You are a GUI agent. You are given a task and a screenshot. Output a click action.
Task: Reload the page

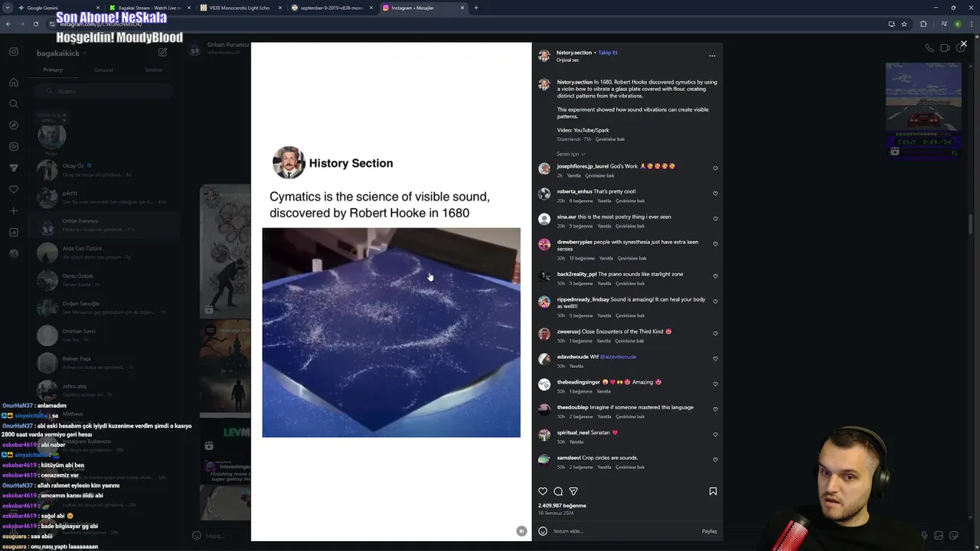(35, 24)
